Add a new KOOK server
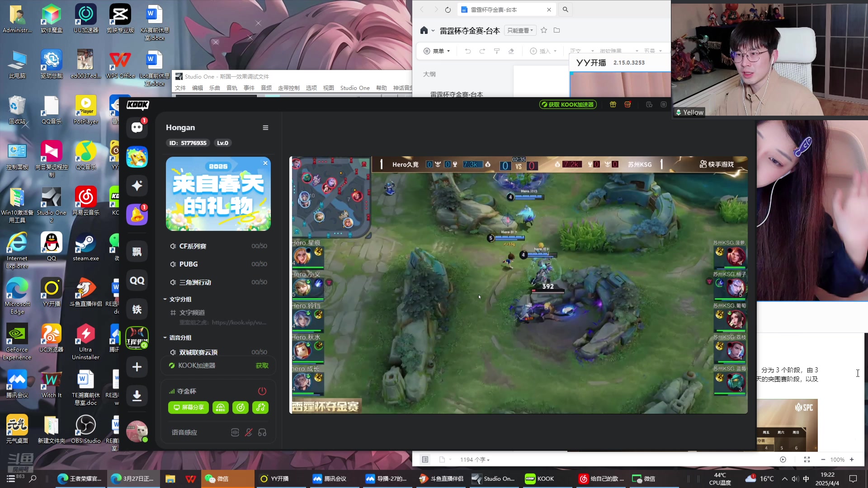 137,367
